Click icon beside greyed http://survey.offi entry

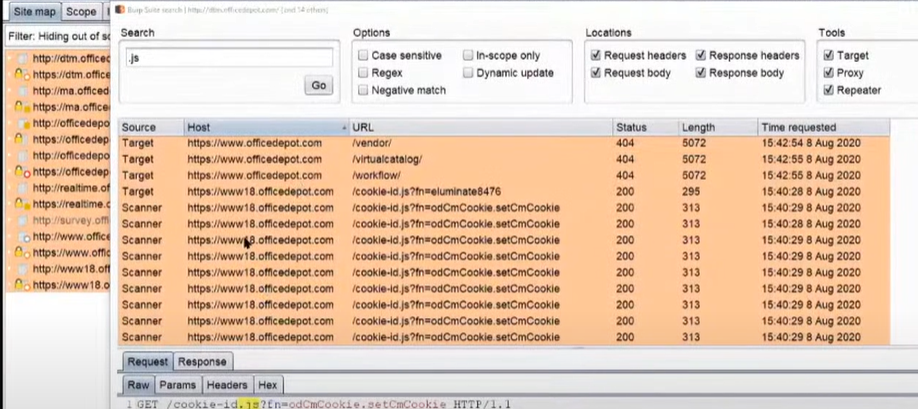(23, 221)
